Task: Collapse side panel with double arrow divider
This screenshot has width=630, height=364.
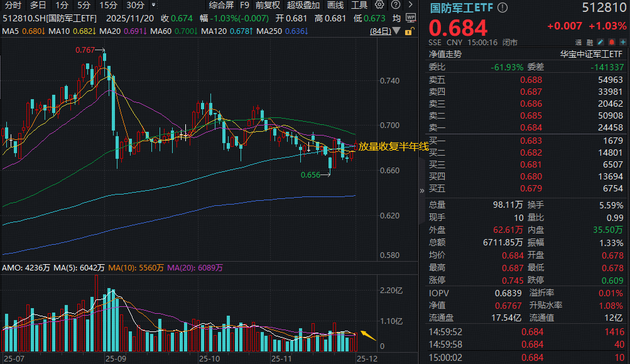Action: coord(421,191)
